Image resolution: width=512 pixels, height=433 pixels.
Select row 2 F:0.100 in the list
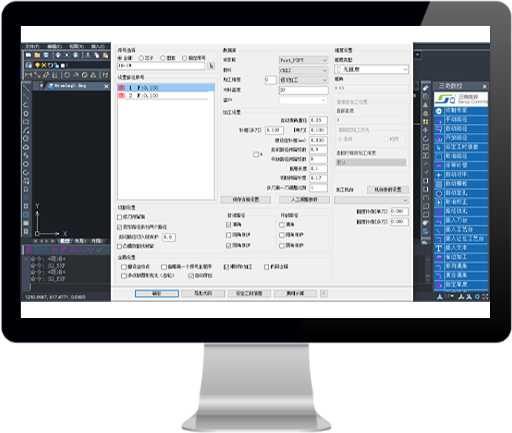166,96
